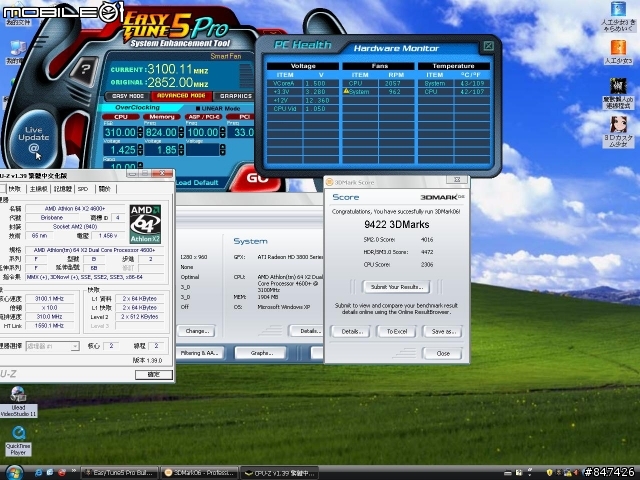The image size is (640, 480).
Task: Click the red quick launch icon
Action: coord(62,473)
